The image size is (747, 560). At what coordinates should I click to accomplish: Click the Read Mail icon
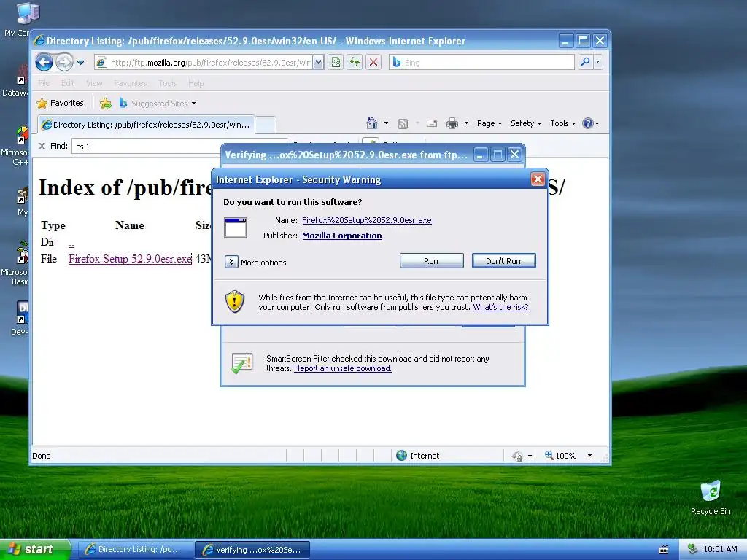tap(432, 123)
